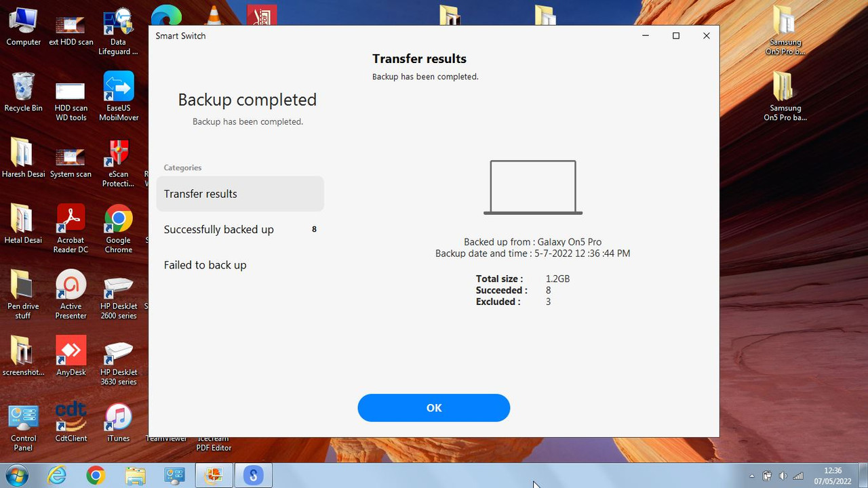This screenshot has height=488, width=868.
Task: Open Successfully backed up category
Action: pyautogui.click(x=240, y=229)
